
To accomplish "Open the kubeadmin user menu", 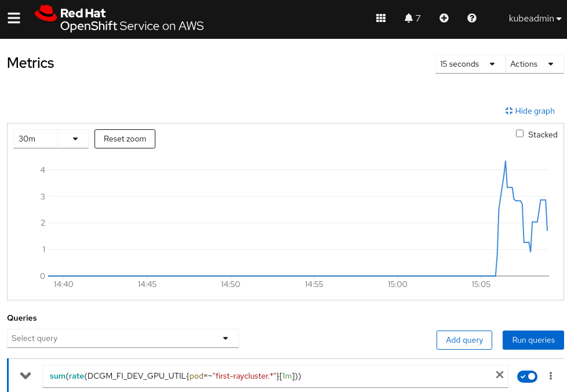I will pyautogui.click(x=535, y=19).
